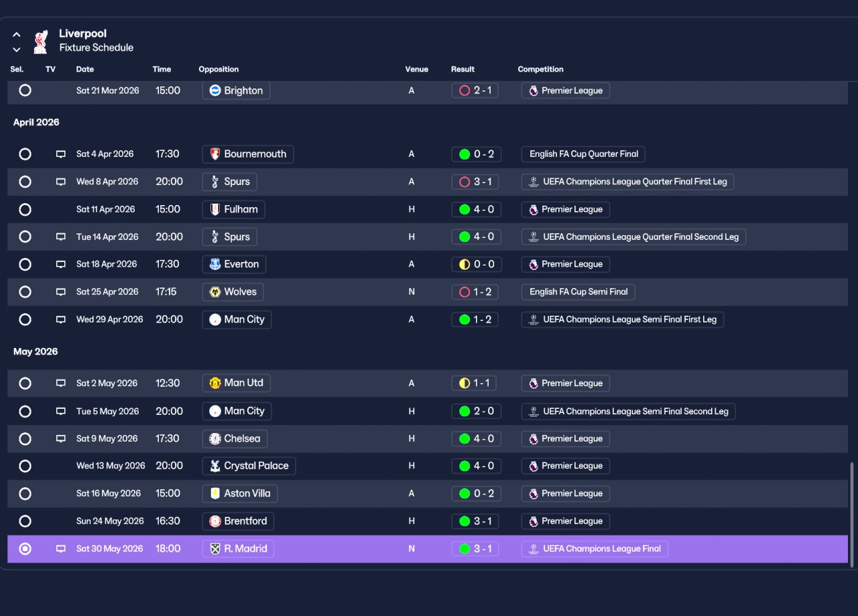Click the Brighton club badge
Image resolution: width=858 pixels, height=616 pixels.
[x=215, y=90]
